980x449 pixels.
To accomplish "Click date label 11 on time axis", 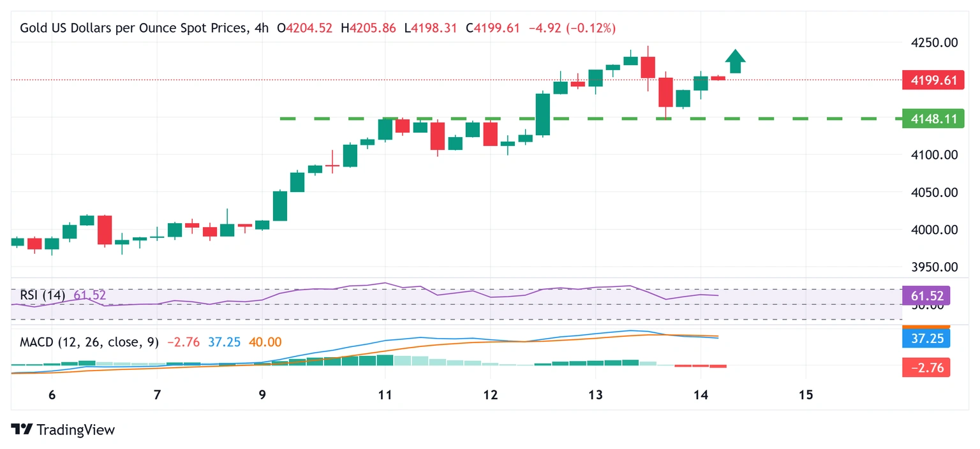I will coord(385,395).
